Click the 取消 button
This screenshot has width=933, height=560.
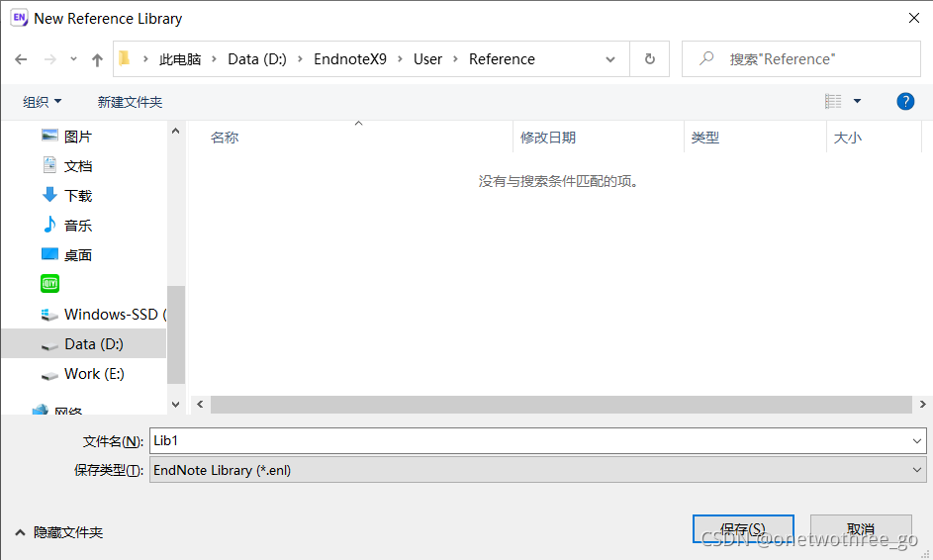click(861, 529)
